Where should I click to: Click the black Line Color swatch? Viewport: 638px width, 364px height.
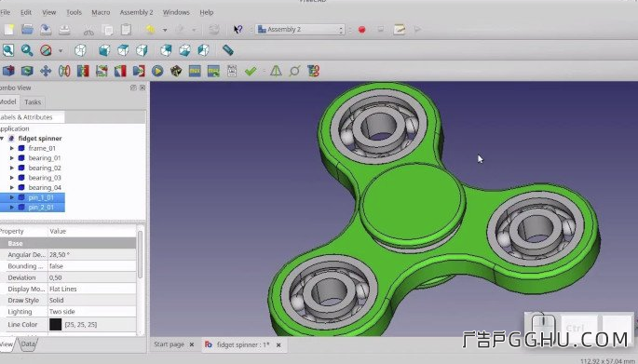point(55,325)
